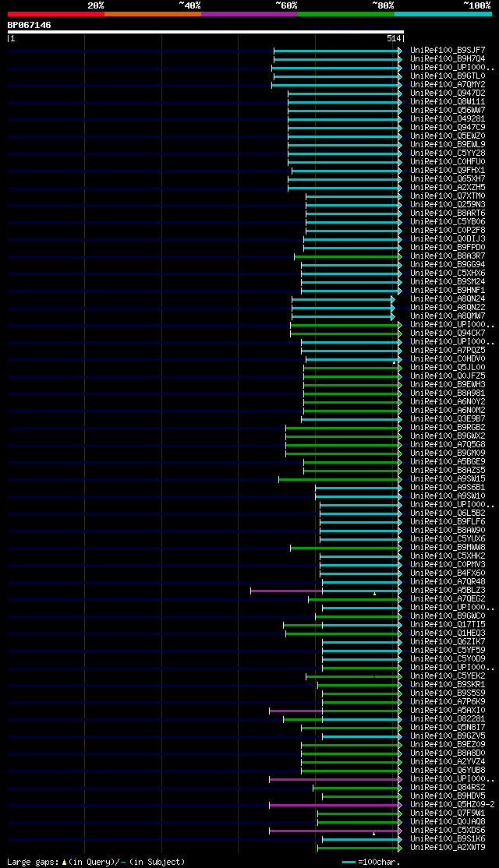Select the UniRef100_B9HNF1 label

(448, 290)
